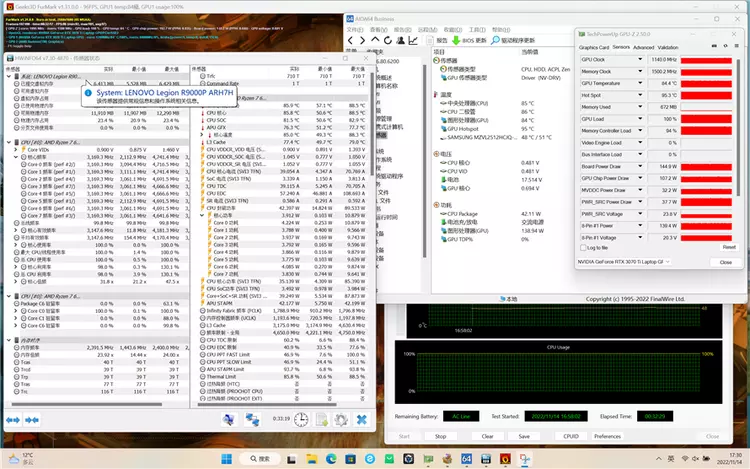
Task: Open the weather widget showing 12°C
Action: point(21,459)
